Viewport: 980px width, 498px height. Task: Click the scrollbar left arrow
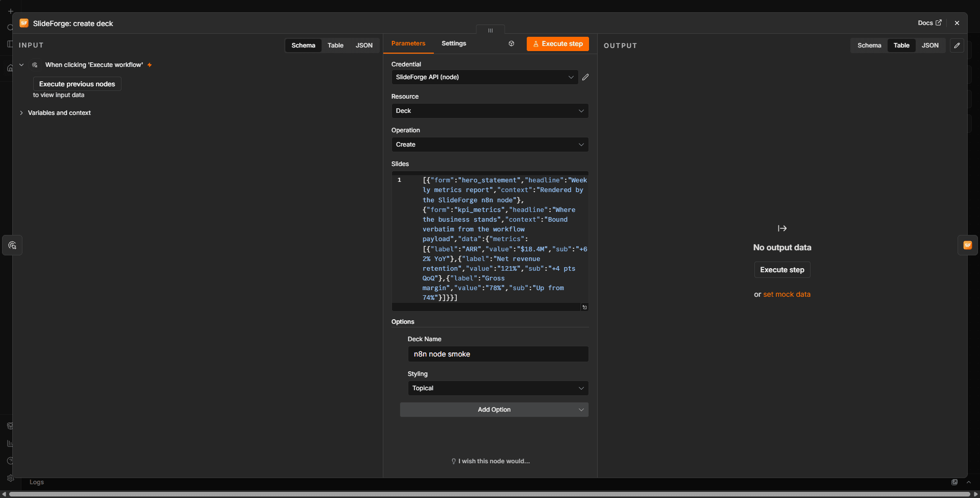pyautogui.click(x=4, y=494)
